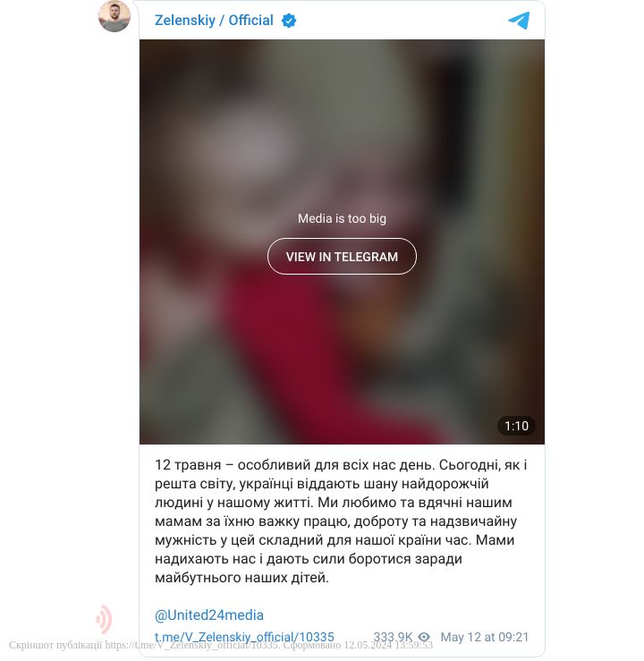Click the Telegram paper plane icon
This screenshot has width=644, height=661.
tap(519, 21)
